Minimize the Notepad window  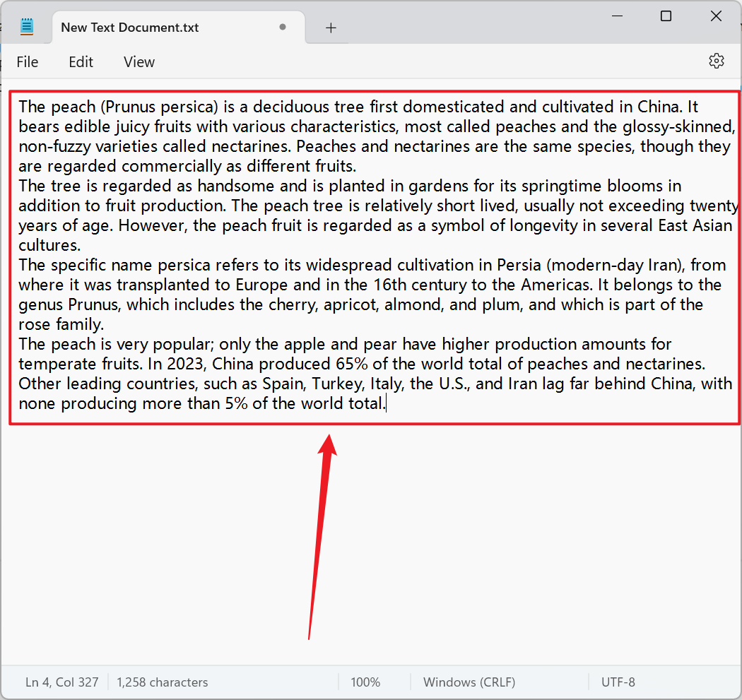617,16
